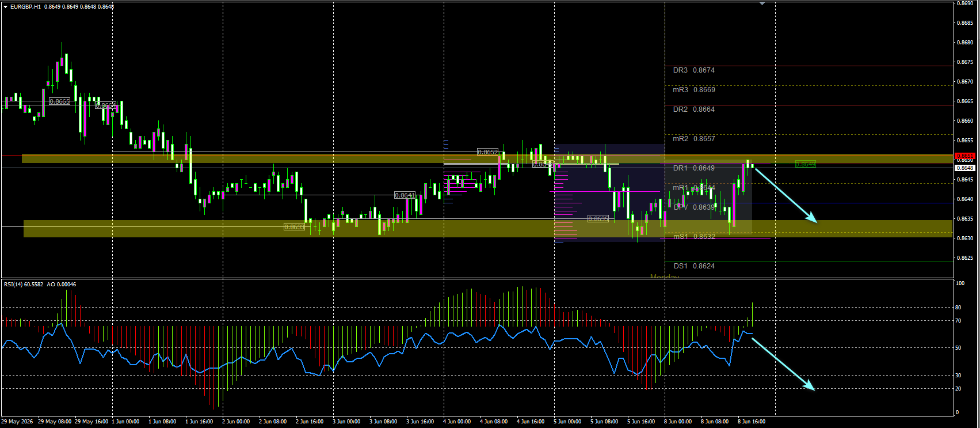Click 5 Jun 16:00 on time axis
This screenshot has width=980, height=428.
[x=641, y=422]
